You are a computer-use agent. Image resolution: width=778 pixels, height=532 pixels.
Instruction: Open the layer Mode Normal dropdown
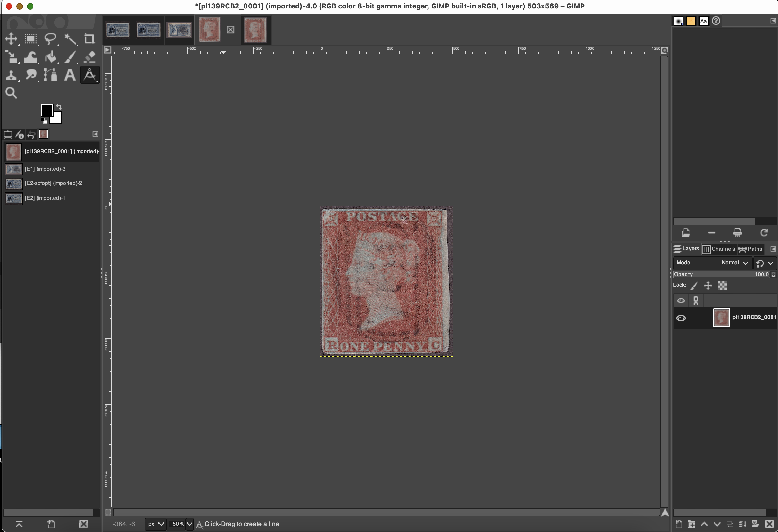pyautogui.click(x=712, y=263)
